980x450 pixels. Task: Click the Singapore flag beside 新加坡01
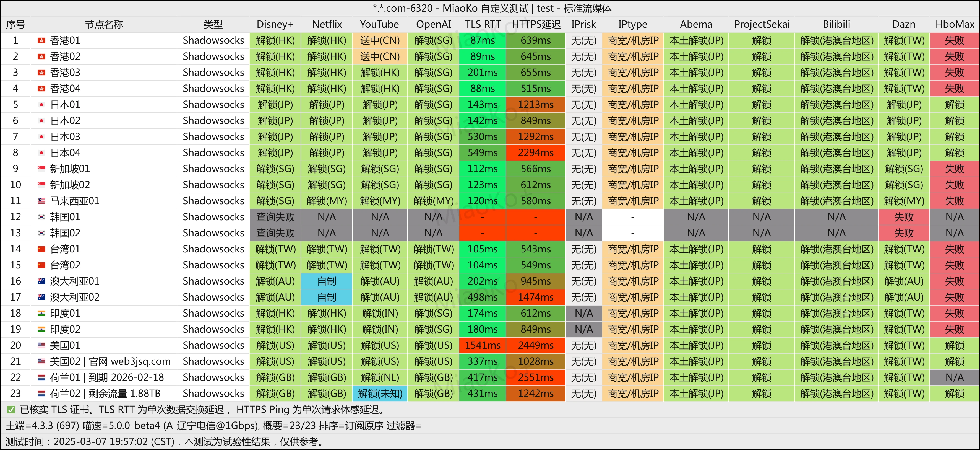pyautogui.click(x=41, y=169)
